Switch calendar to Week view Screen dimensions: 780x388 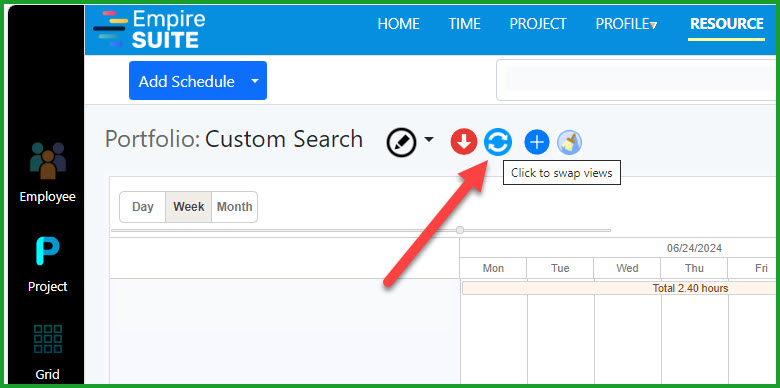click(189, 207)
